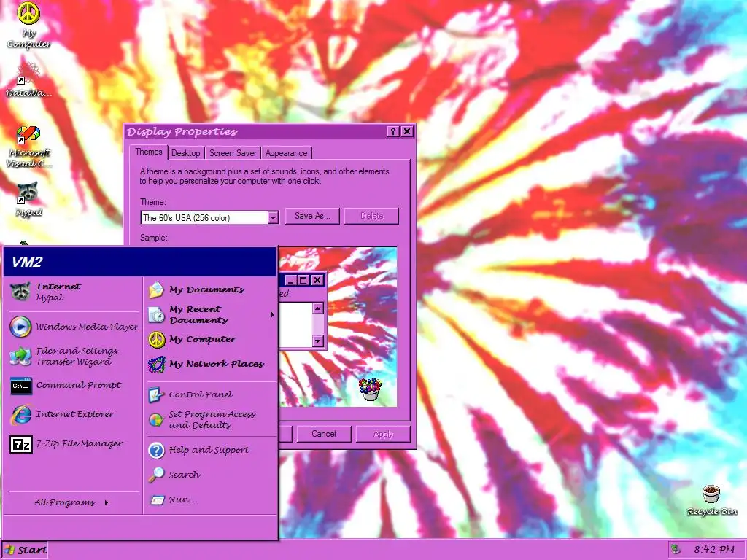
Task: Open the My Computer peace-sign desktop icon
Action: 28,13
